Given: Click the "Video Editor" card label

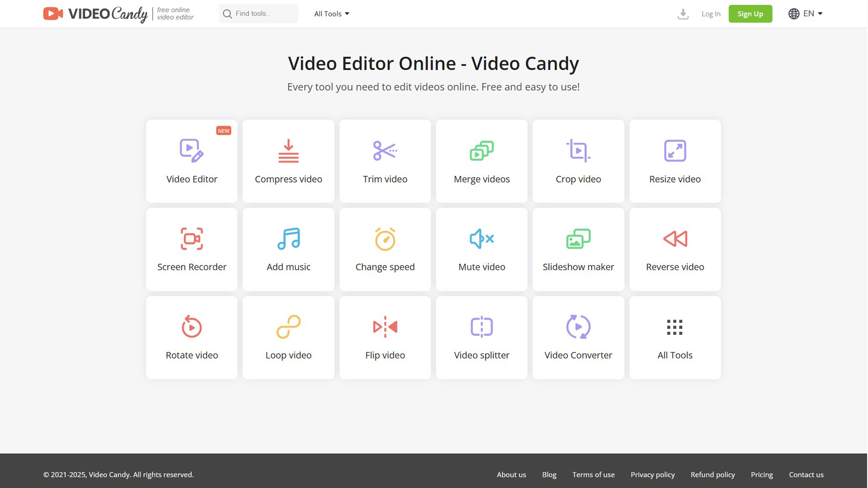Looking at the screenshot, I should pos(192,179).
